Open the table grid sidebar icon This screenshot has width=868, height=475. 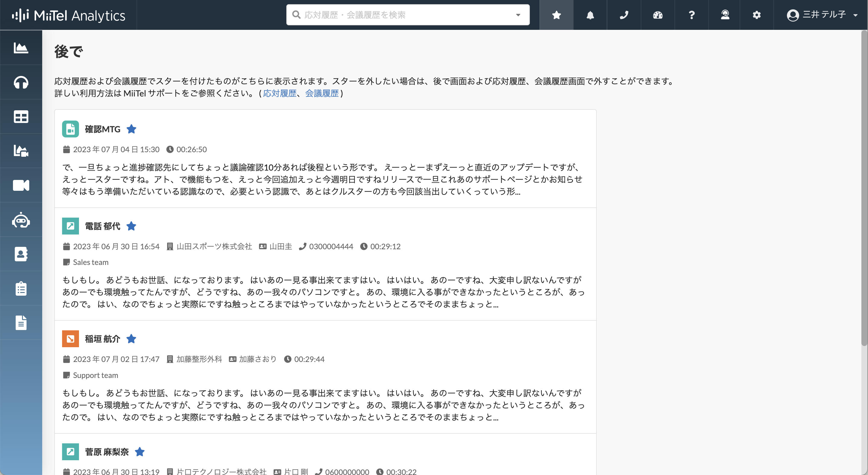pyautogui.click(x=21, y=117)
